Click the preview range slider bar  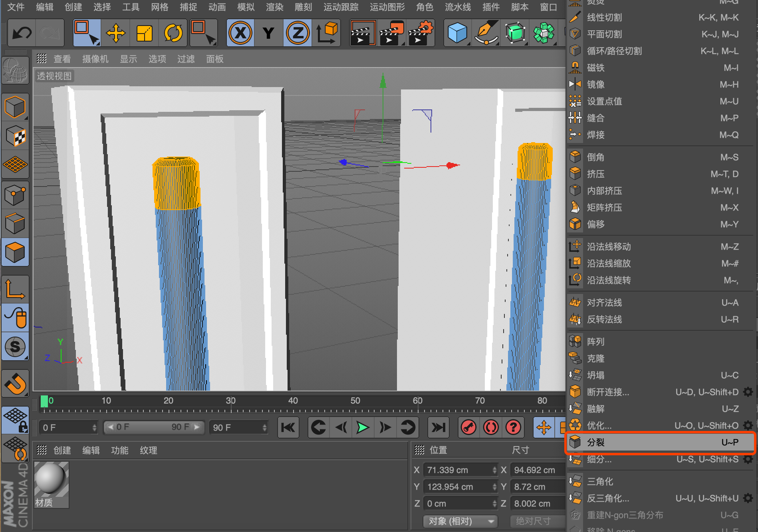coord(154,427)
